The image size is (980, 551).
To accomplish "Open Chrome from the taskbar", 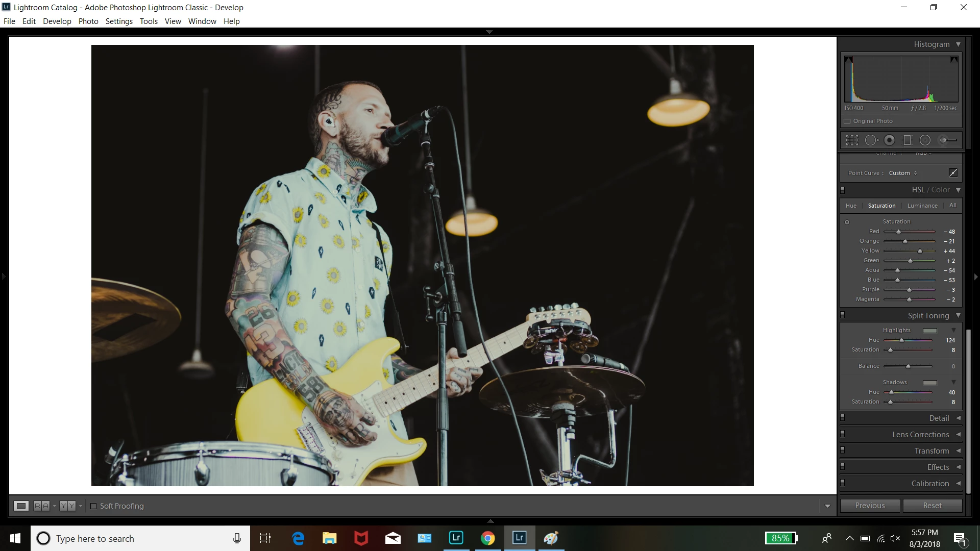I will 487,538.
